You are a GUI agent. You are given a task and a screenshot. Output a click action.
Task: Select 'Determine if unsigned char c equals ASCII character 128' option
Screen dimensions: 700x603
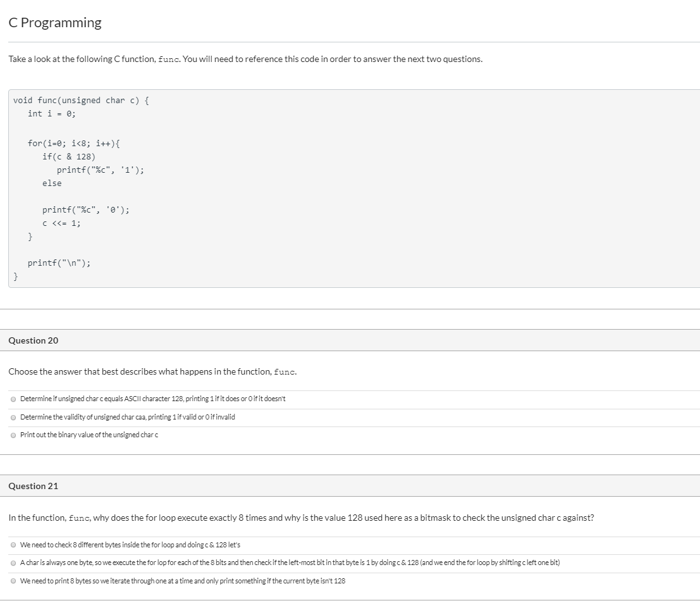(13, 399)
